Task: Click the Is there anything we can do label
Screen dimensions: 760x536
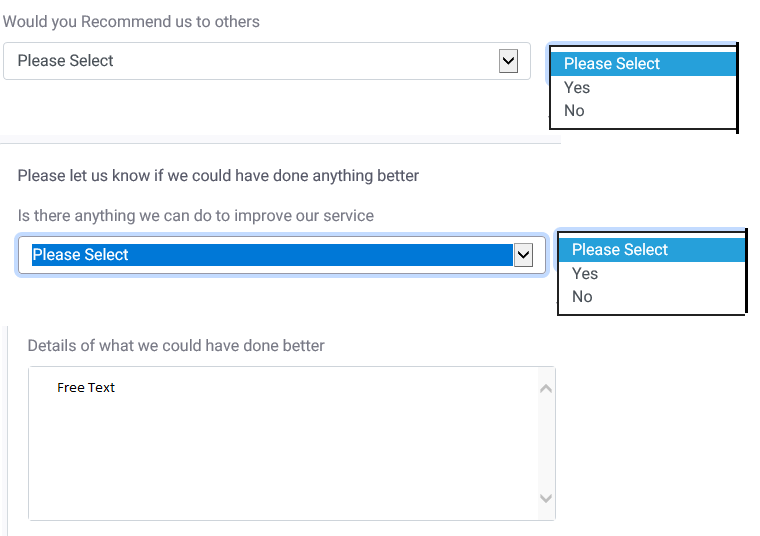Action: tap(196, 216)
